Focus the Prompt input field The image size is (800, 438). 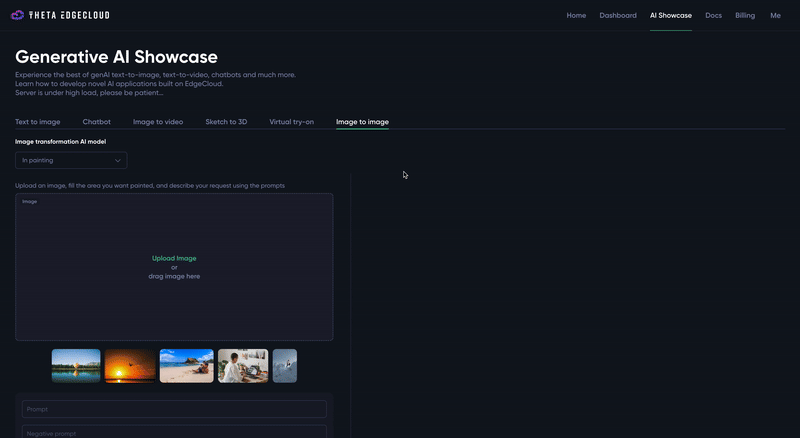click(x=174, y=409)
